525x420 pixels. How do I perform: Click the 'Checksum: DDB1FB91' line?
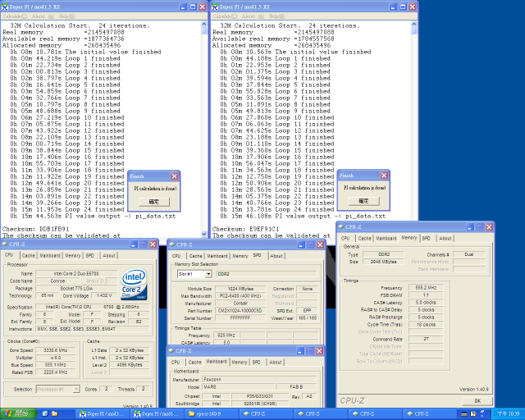point(35,229)
